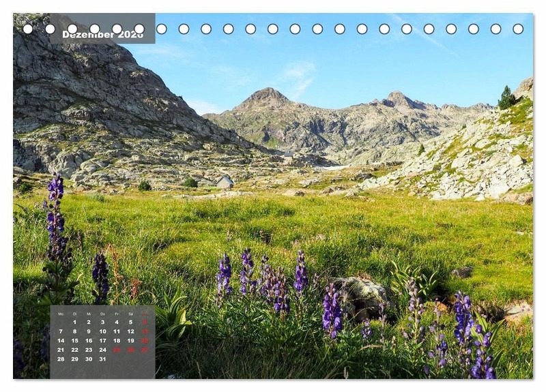Click the rightmost spiral binding hole
This screenshot has height=392, width=546.
(518, 29)
